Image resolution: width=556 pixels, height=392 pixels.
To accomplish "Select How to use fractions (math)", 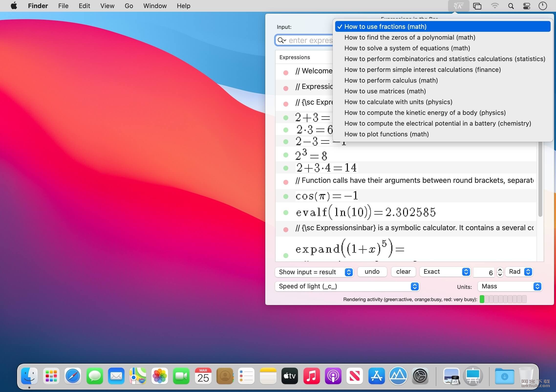I will click(x=443, y=27).
